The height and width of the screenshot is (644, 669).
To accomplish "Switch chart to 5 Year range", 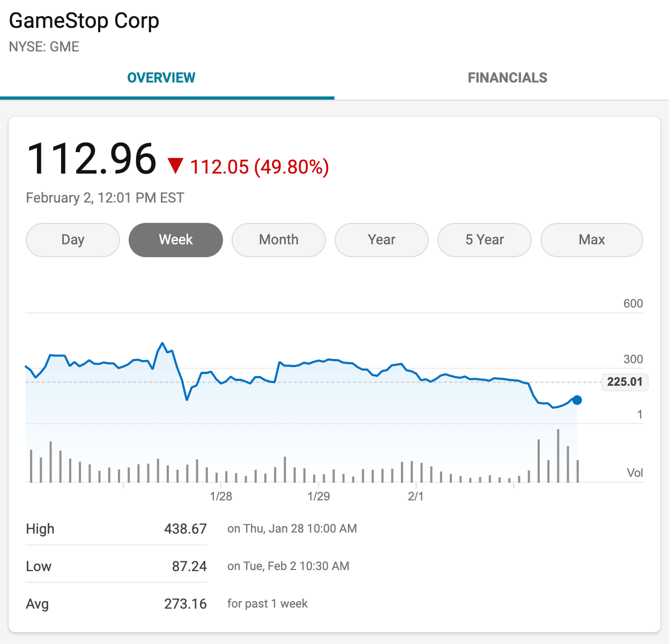I will click(x=485, y=240).
